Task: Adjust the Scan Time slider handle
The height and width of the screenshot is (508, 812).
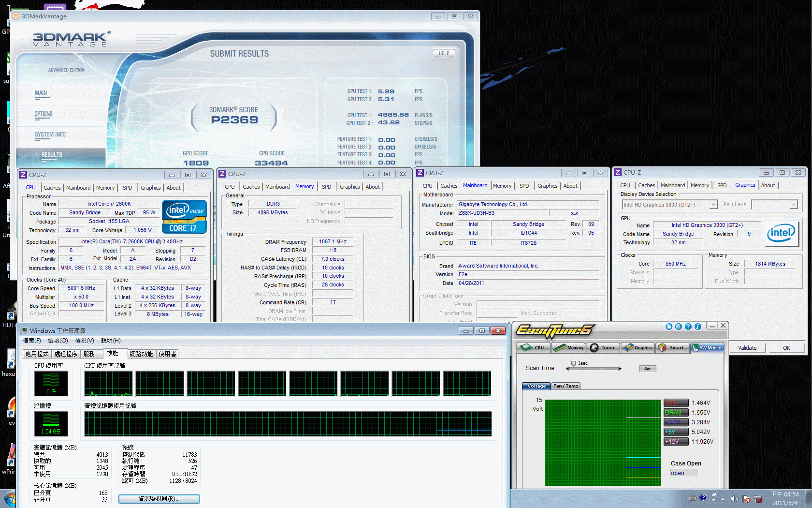Action: [574, 363]
